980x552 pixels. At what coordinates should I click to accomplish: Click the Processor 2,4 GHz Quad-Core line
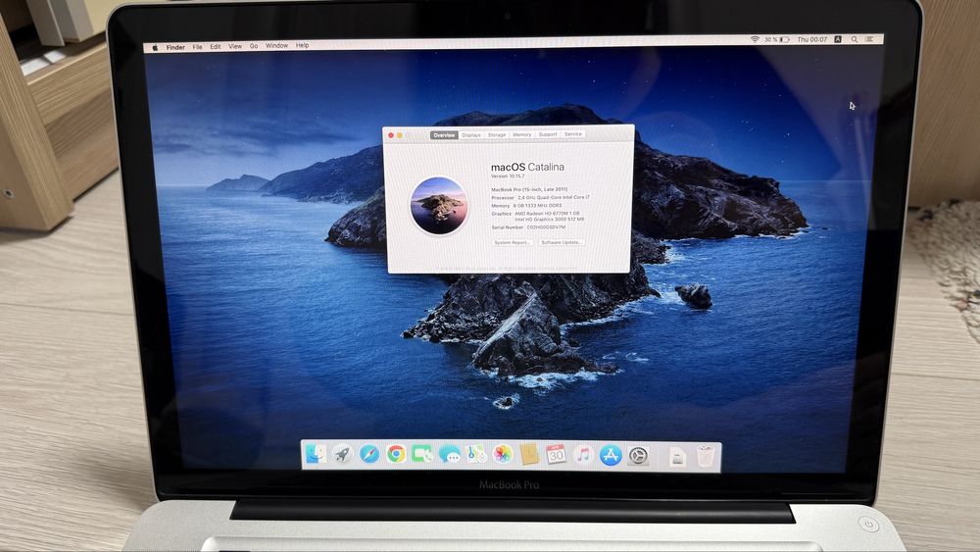[x=541, y=197]
